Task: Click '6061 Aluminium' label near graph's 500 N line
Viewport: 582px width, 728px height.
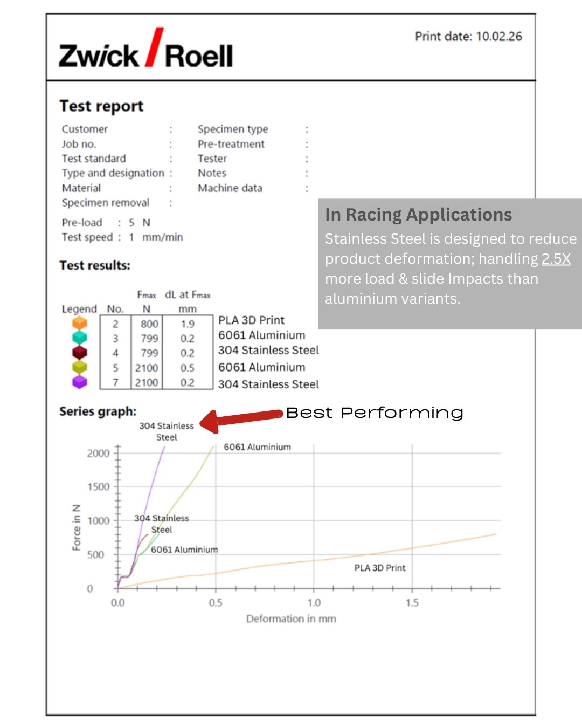Action: [184, 550]
